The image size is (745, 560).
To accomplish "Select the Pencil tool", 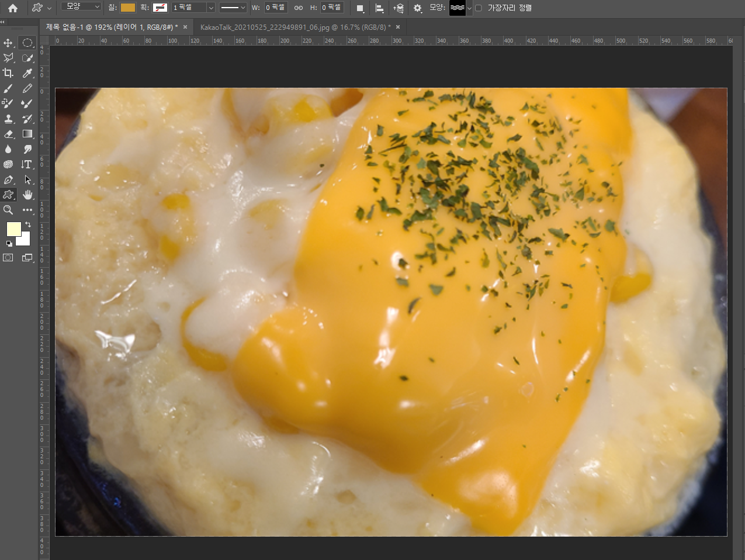I will [x=27, y=88].
